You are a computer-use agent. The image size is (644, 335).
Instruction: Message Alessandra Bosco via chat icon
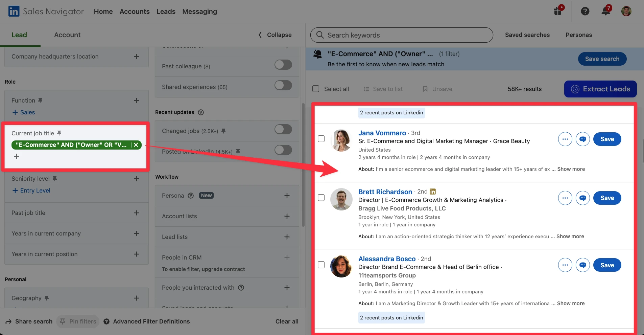[x=582, y=265]
